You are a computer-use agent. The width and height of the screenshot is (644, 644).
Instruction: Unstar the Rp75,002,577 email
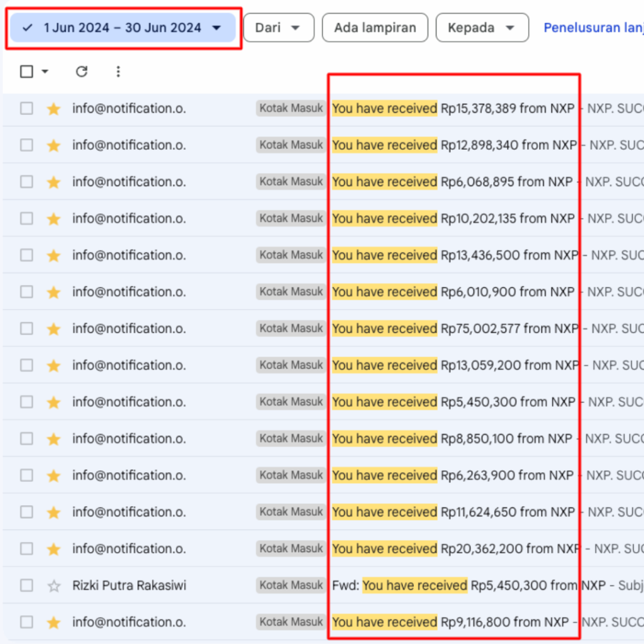[54, 329]
